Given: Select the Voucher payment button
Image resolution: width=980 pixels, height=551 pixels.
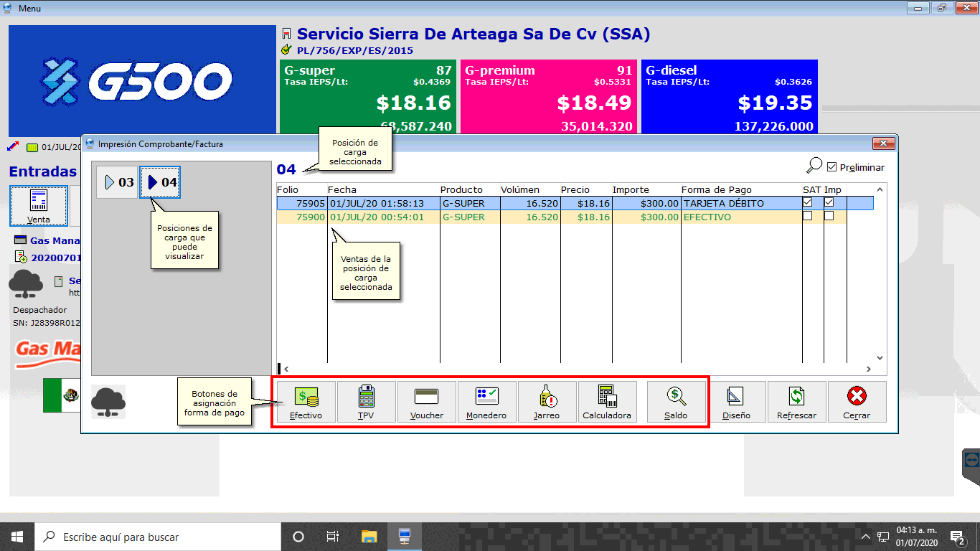Looking at the screenshot, I should pos(426,402).
